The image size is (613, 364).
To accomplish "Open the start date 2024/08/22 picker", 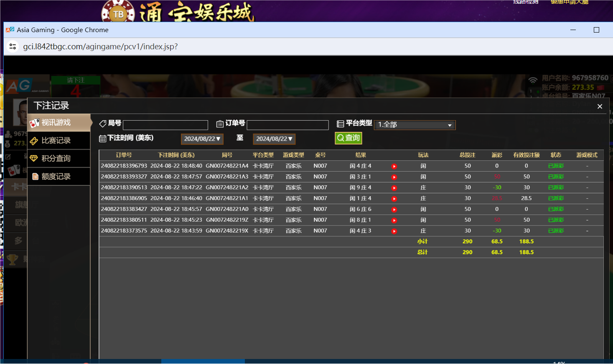I will [x=202, y=139].
